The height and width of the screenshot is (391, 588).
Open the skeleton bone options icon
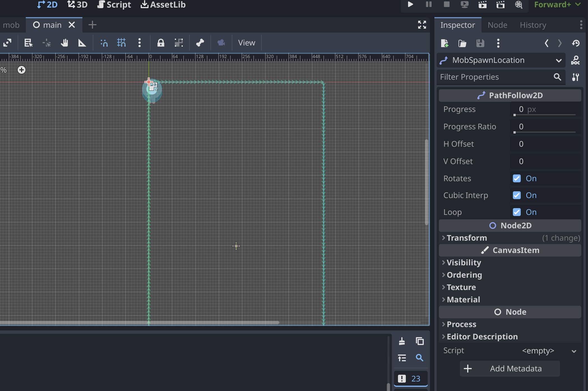(x=200, y=43)
